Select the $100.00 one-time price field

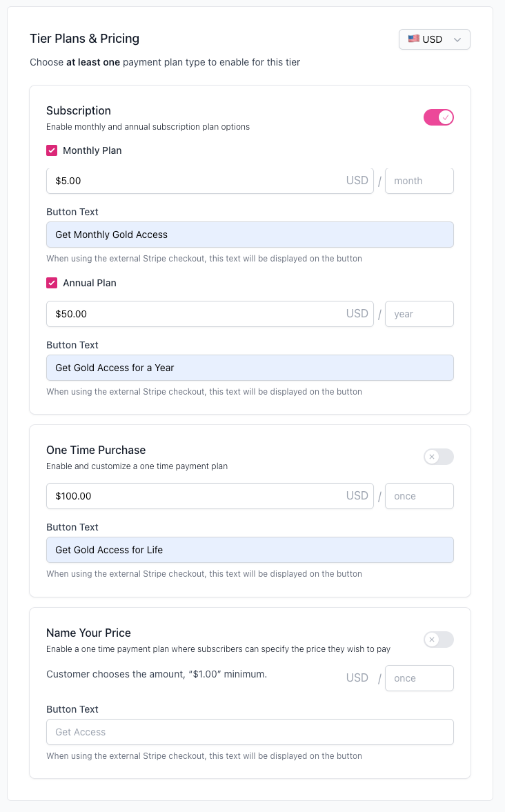[207, 495]
